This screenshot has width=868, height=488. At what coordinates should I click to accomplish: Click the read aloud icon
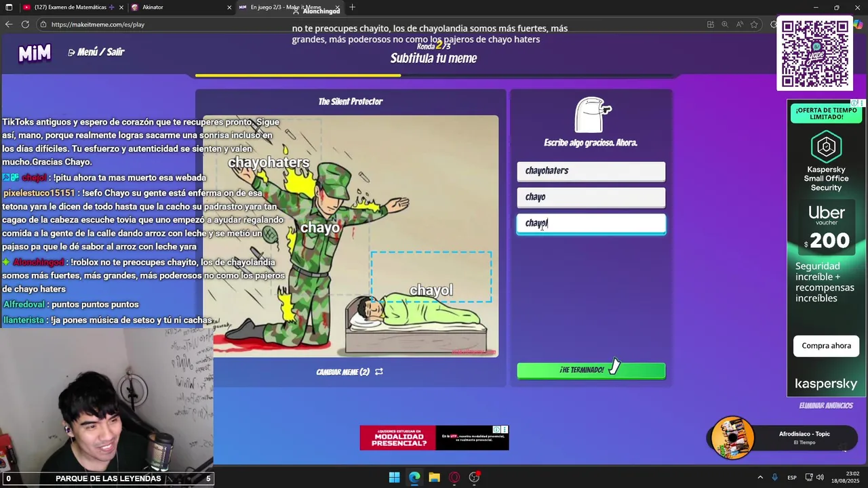click(x=739, y=24)
